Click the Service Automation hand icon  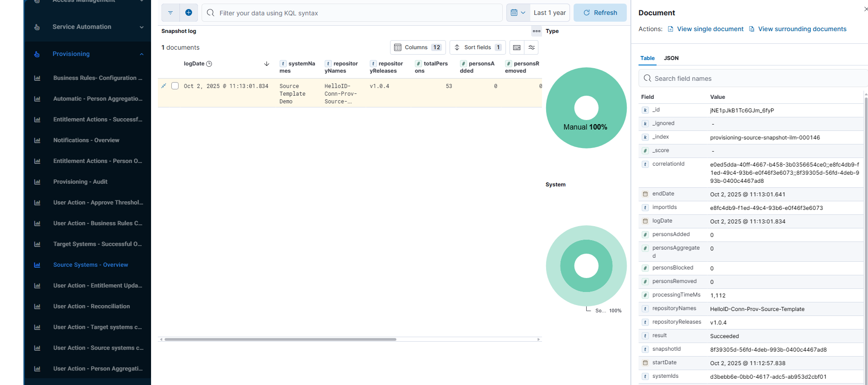(37, 27)
